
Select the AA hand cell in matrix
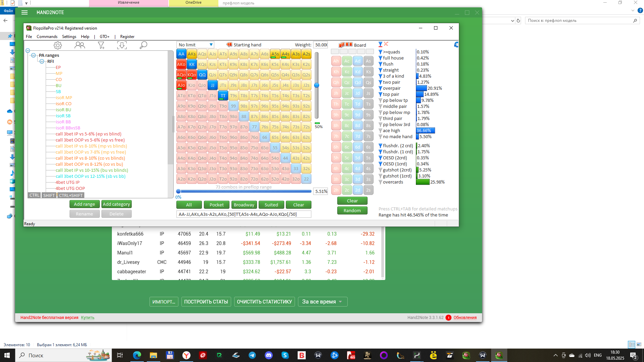181,54
